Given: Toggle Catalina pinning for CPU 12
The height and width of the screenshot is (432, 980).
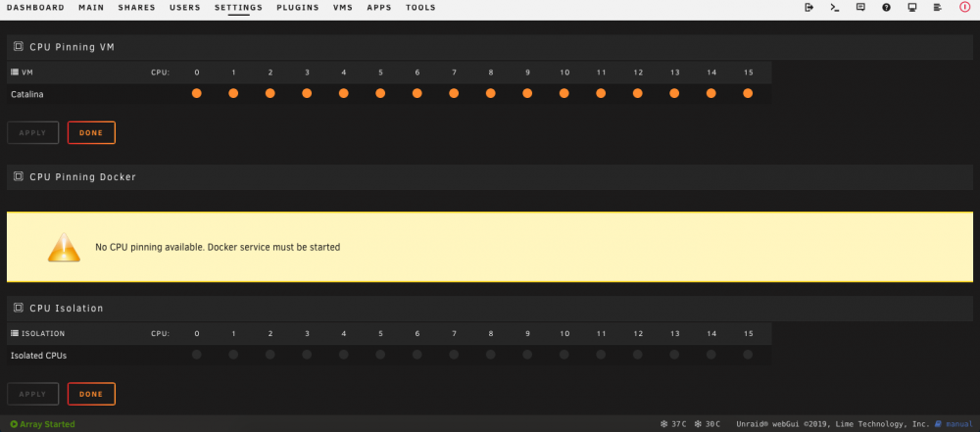Looking at the screenshot, I should (638, 93).
